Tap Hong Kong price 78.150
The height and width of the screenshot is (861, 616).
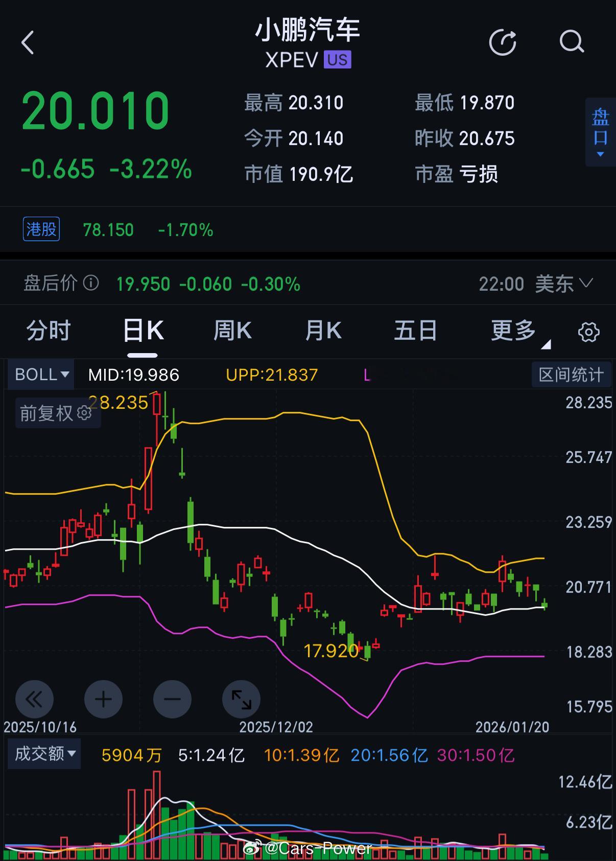(x=108, y=230)
